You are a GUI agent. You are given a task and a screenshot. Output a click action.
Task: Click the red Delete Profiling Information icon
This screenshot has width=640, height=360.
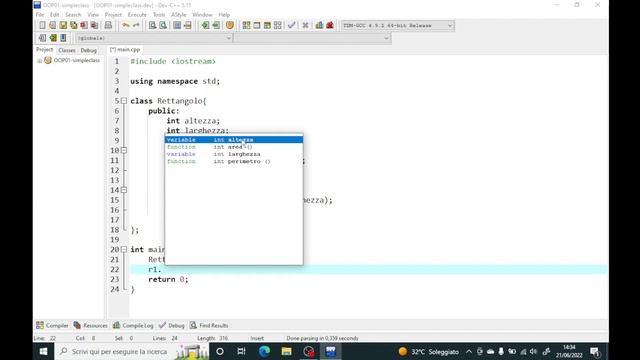[330, 25]
